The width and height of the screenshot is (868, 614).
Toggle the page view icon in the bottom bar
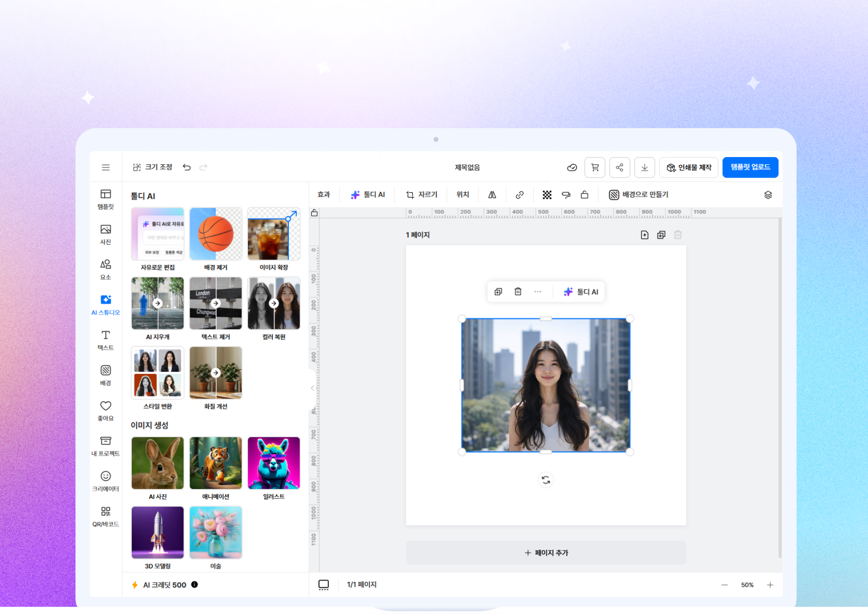point(324,585)
